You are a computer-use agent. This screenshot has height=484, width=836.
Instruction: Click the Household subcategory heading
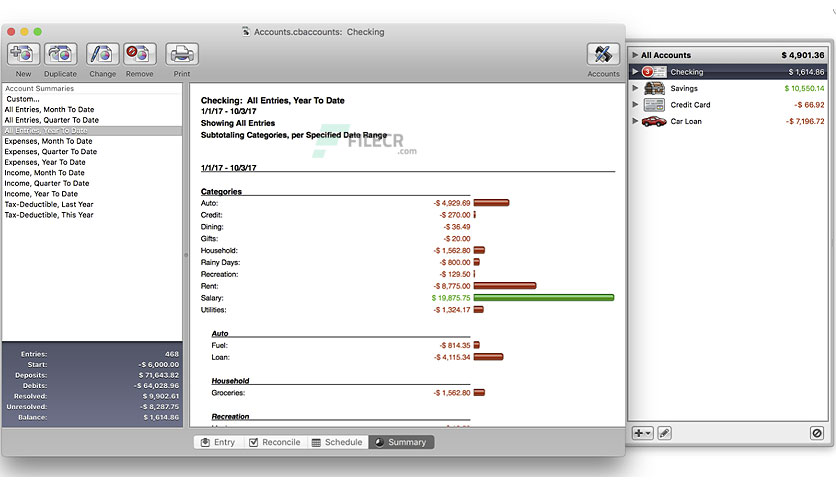click(230, 381)
